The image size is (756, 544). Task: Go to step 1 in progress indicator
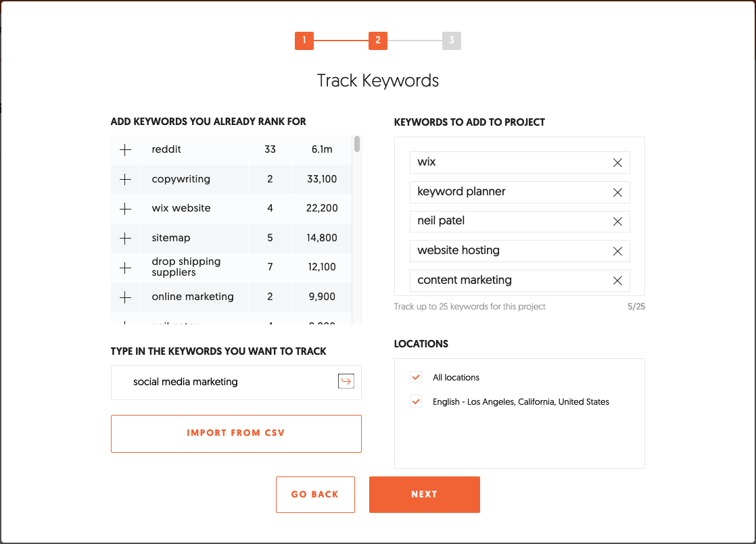click(x=304, y=41)
